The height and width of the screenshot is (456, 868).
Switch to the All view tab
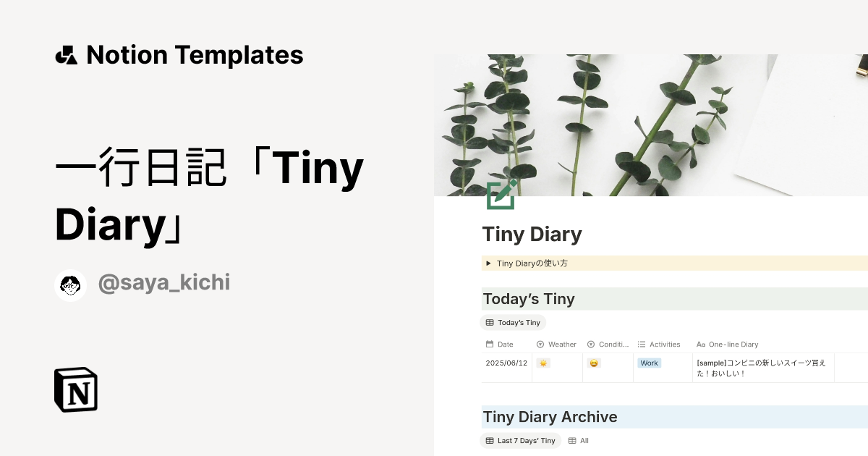pos(579,441)
